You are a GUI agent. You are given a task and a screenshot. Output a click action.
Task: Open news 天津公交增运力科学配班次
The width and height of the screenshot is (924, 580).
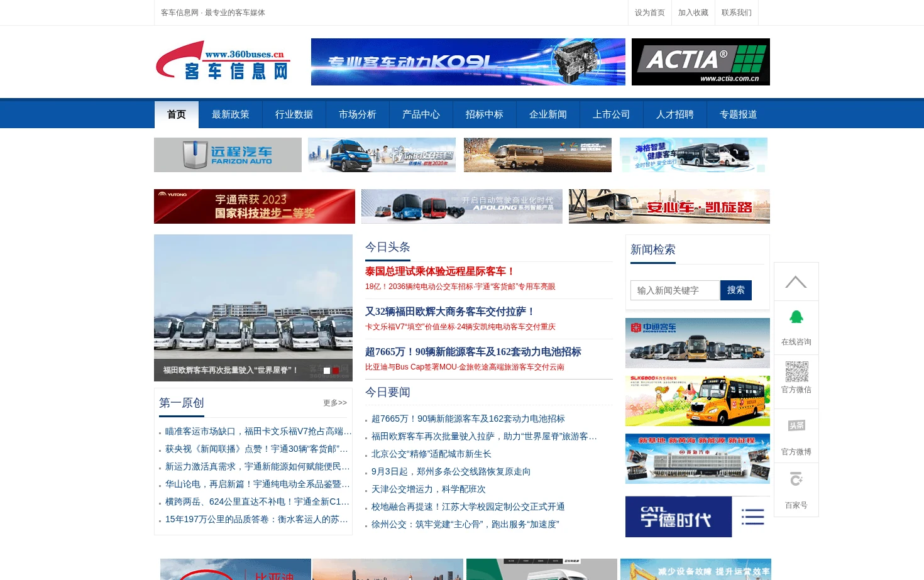pyautogui.click(x=429, y=489)
